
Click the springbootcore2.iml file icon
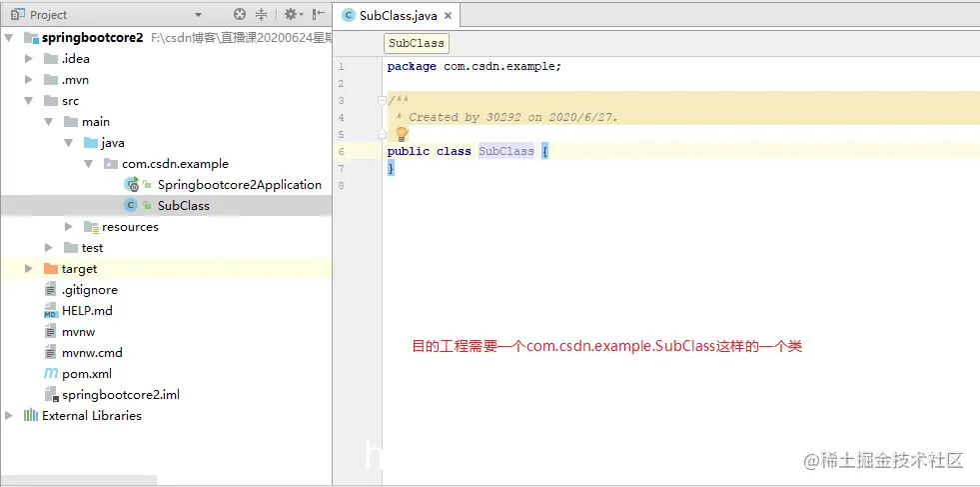(51, 395)
